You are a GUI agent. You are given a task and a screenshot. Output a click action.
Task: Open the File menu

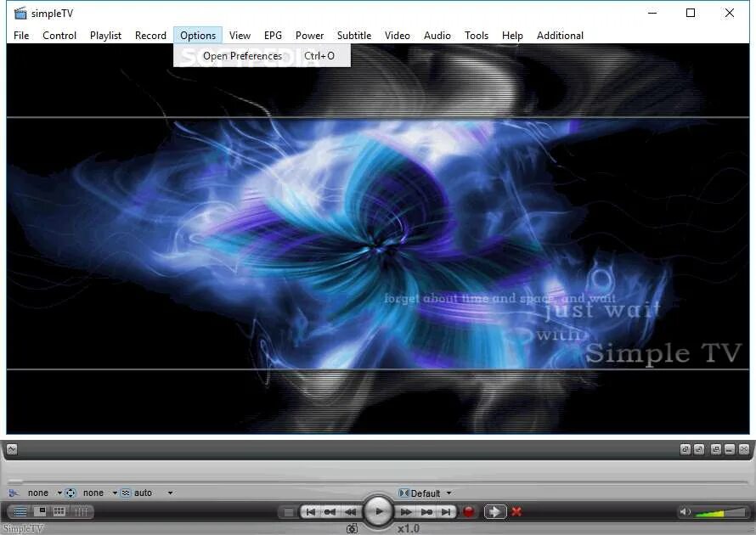tap(21, 35)
